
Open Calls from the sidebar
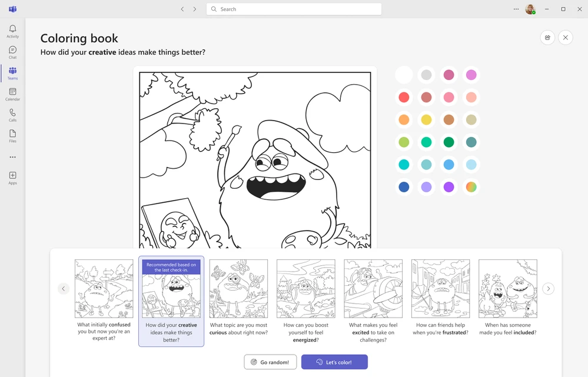point(12,115)
